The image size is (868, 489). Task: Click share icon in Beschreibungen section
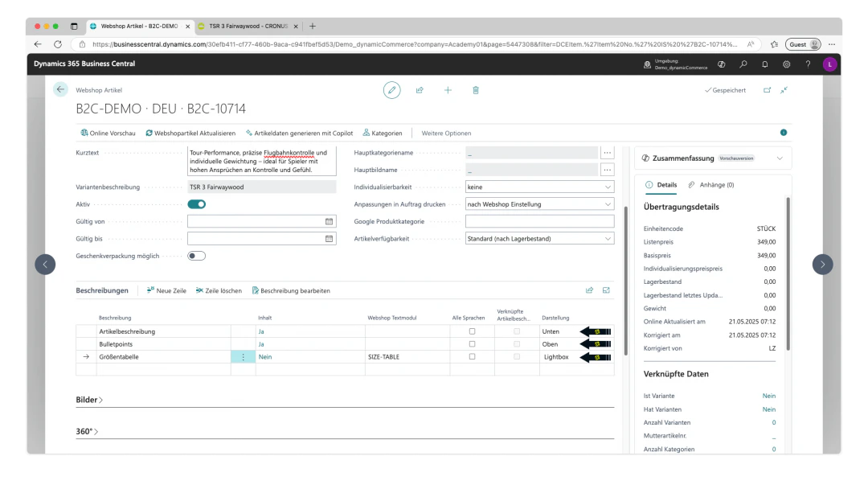[590, 290]
